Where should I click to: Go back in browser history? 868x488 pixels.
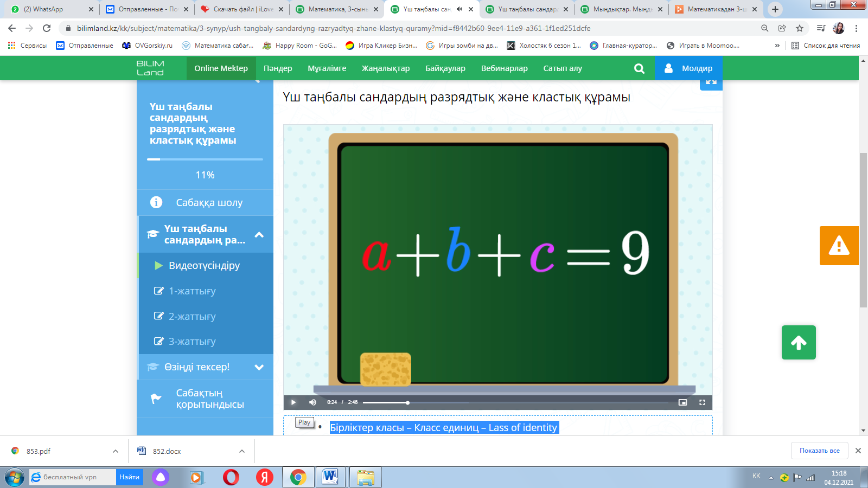[x=12, y=28]
